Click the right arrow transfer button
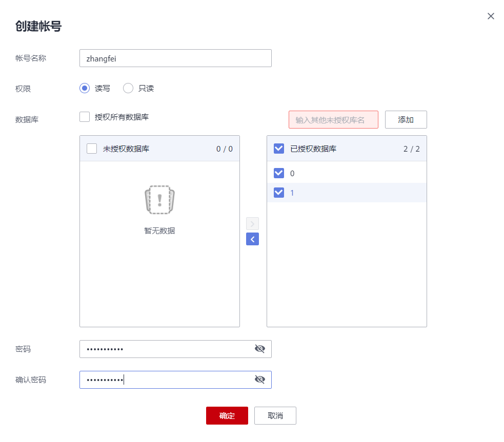Viewport: 504px width, 442px height. [252, 224]
